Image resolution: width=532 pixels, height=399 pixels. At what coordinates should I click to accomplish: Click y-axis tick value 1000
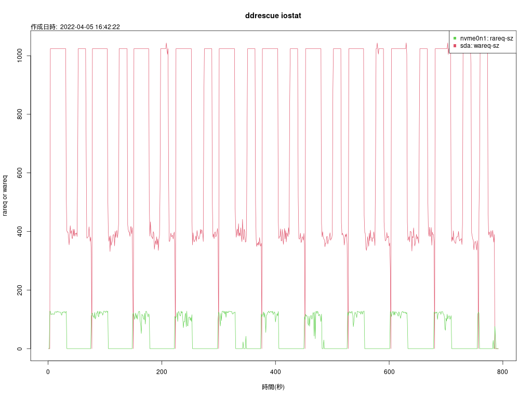point(20,56)
